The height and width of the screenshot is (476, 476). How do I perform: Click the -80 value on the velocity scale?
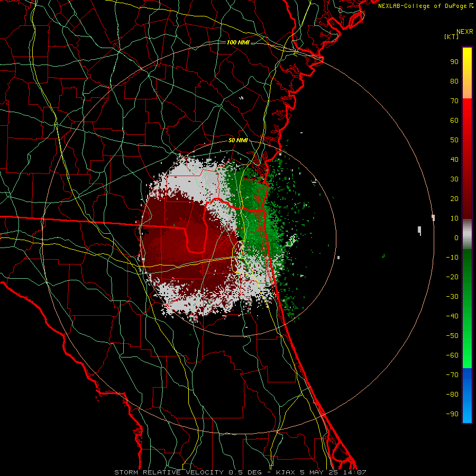[x=452, y=395]
